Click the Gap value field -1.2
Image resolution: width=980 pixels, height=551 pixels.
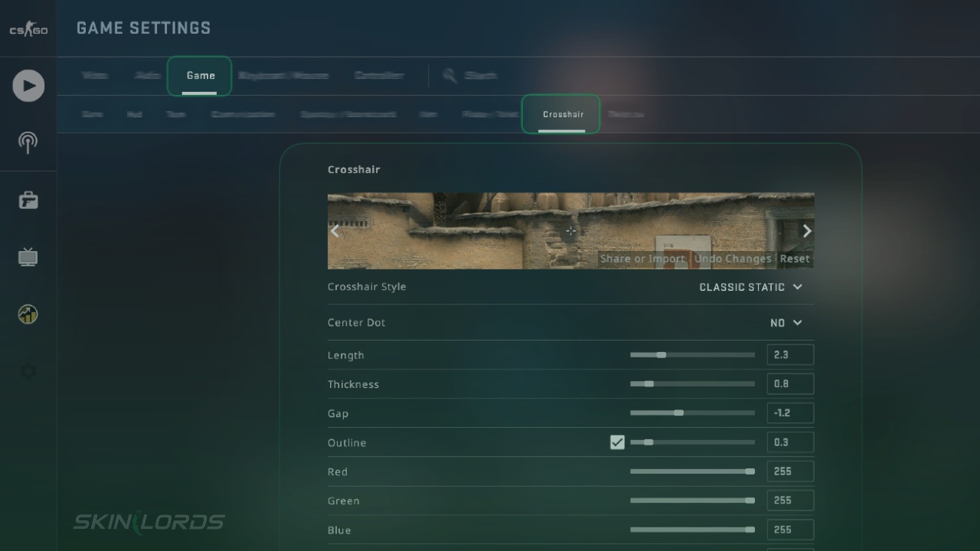(x=790, y=413)
